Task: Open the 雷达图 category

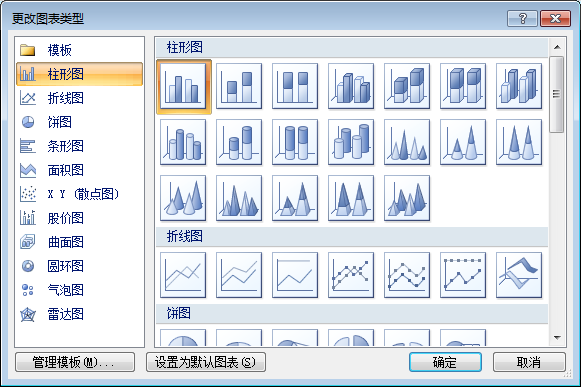Action: 79,314
